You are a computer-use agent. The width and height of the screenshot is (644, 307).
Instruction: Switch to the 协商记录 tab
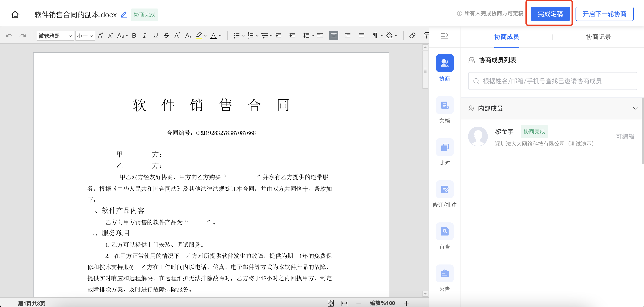pyautogui.click(x=598, y=37)
